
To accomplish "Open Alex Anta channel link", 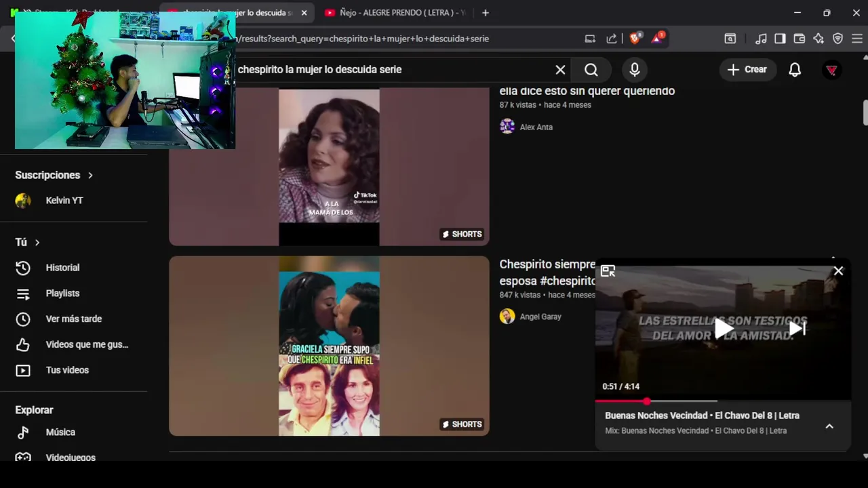I will (x=536, y=127).
